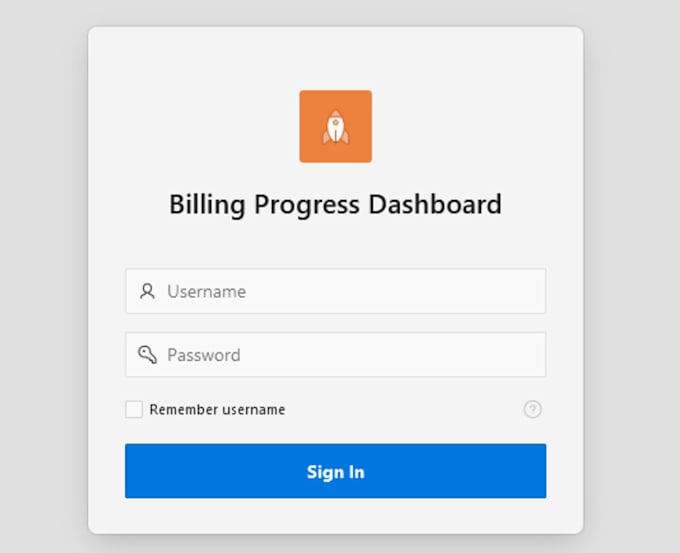Focus the Password input field
Viewport: 680px width, 553px height.
pos(335,354)
